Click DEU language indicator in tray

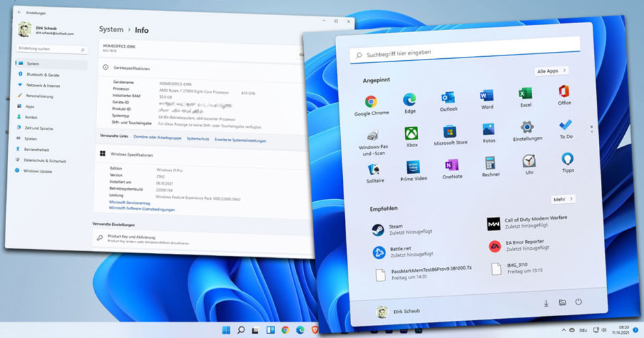click(583, 330)
